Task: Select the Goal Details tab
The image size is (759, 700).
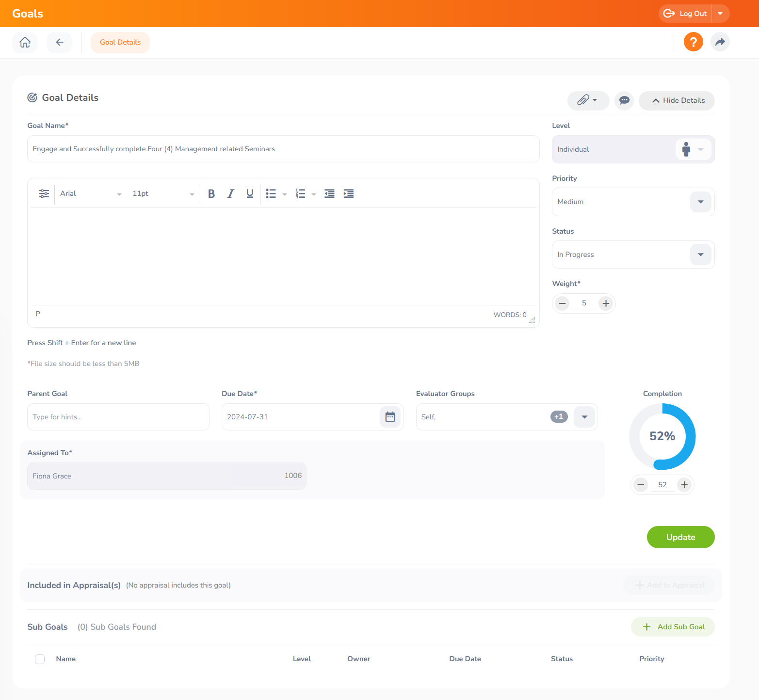Action: point(120,43)
